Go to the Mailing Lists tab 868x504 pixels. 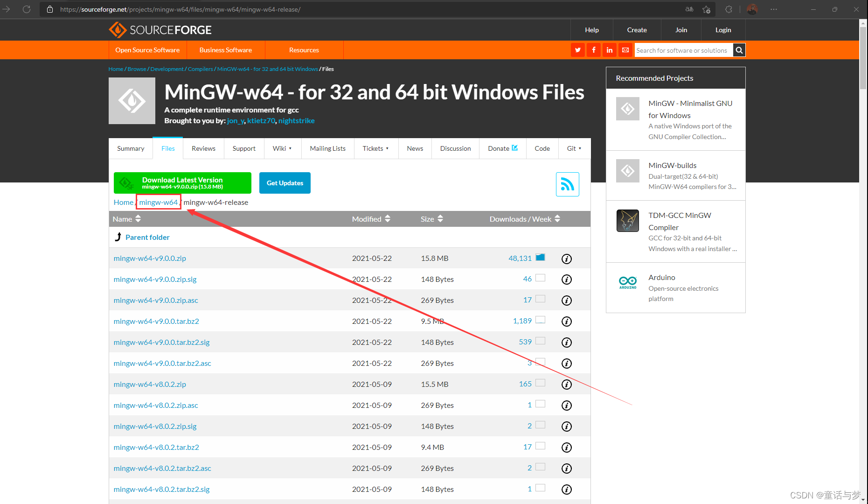328,148
